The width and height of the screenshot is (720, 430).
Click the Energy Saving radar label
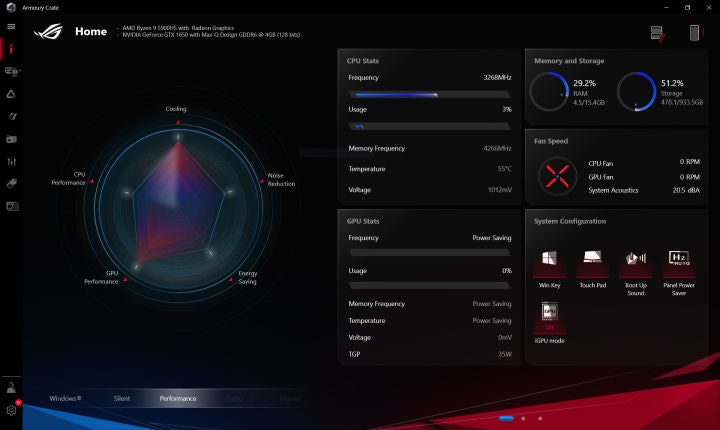(x=248, y=277)
